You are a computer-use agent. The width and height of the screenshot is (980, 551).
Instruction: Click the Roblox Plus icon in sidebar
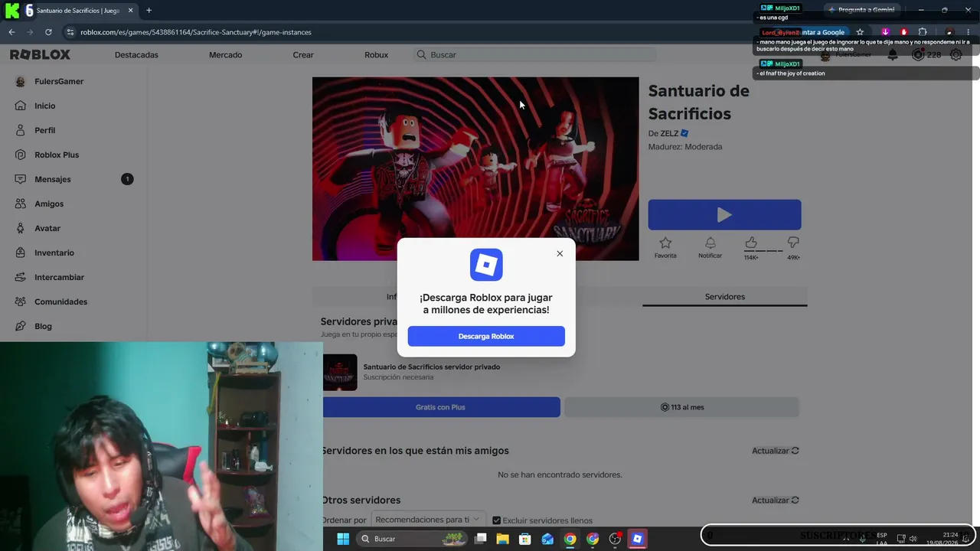21,155
